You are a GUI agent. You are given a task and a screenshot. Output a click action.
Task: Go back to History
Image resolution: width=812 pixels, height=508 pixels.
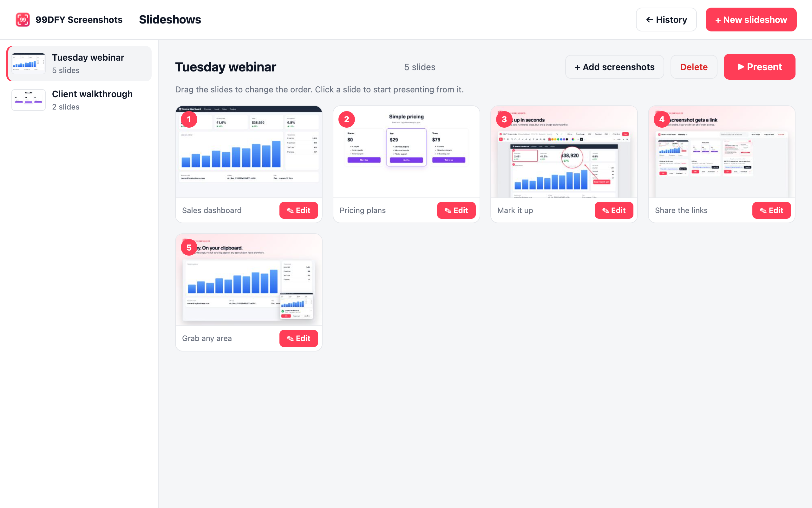(666, 19)
